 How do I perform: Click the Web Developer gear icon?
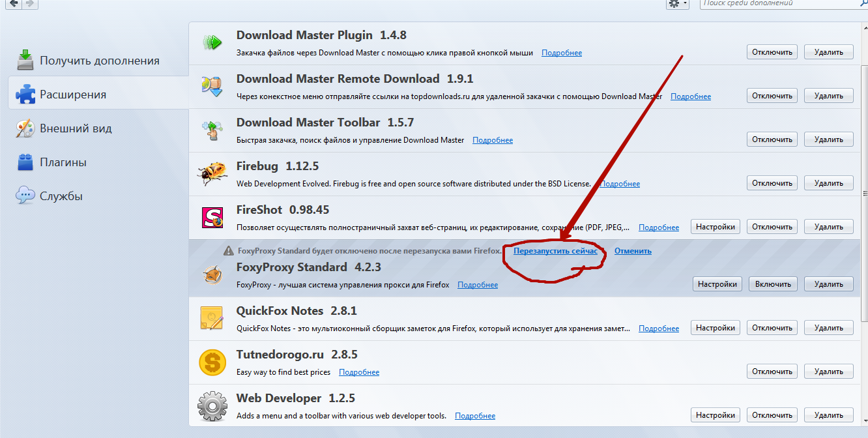pyautogui.click(x=212, y=406)
